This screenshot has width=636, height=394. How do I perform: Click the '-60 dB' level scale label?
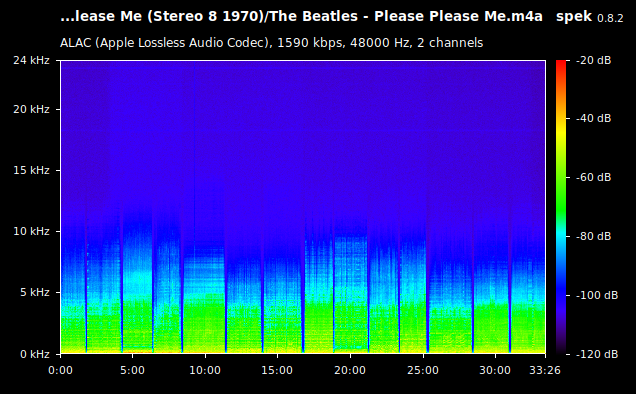pyautogui.click(x=593, y=178)
